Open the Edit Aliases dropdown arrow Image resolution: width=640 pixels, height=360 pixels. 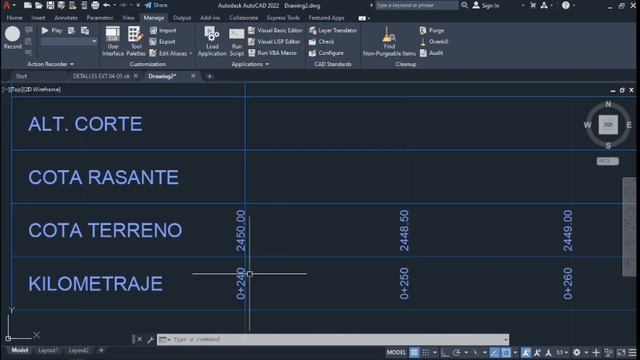[x=191, y=53]
